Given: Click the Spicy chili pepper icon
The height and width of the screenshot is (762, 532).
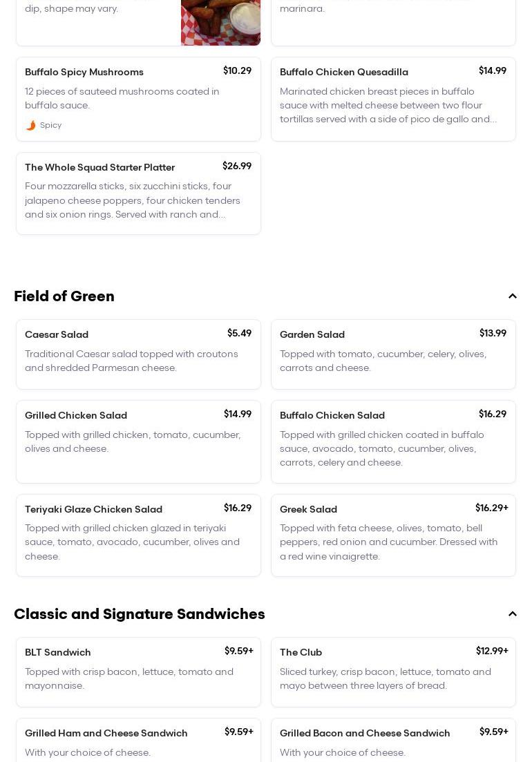Looking at the screenshot, I should click(x=30, y=125).
